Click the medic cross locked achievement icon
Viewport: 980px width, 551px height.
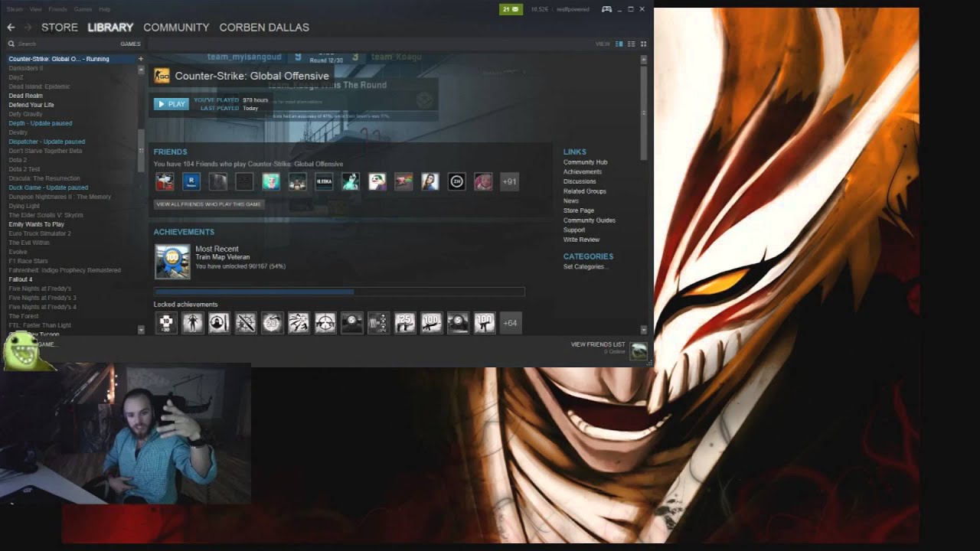166,323
